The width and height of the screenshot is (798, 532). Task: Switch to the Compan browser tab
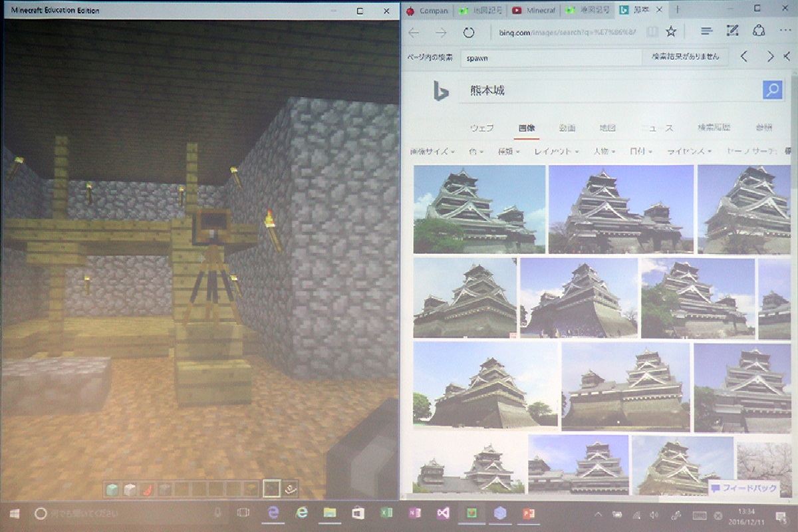click(x=427, y=11)
